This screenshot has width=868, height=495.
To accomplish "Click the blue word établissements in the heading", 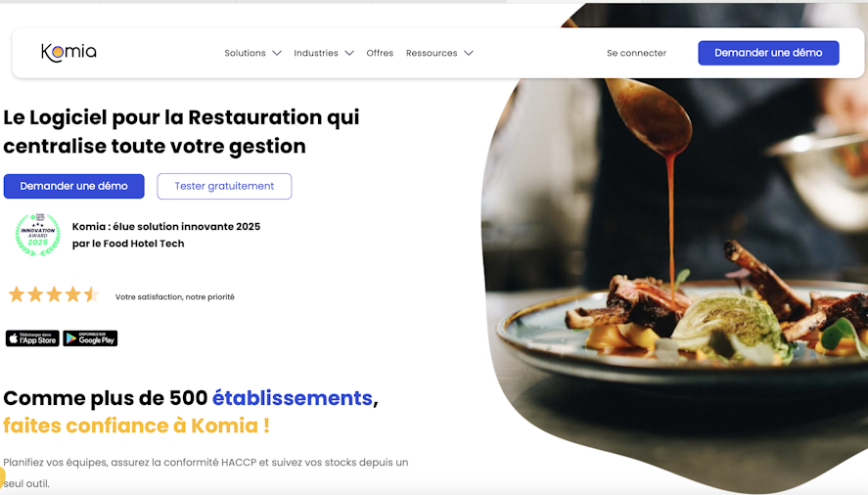I will tap(293, 398).
